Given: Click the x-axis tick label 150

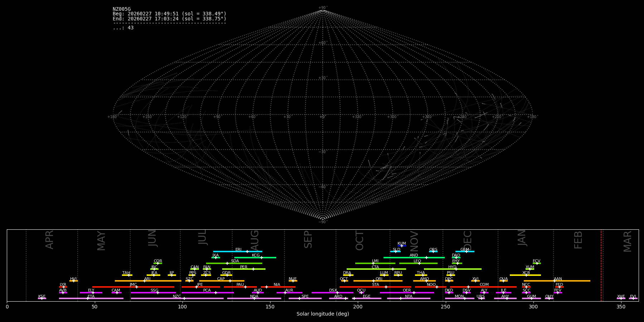Looking at the screenshot, I should [x=270, y=307].
